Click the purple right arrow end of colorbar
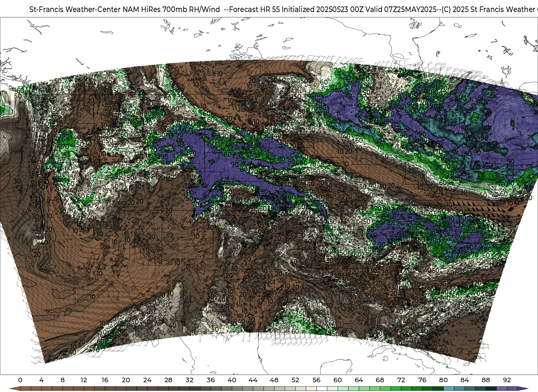538x392 pixels. (x=523, y=389)
